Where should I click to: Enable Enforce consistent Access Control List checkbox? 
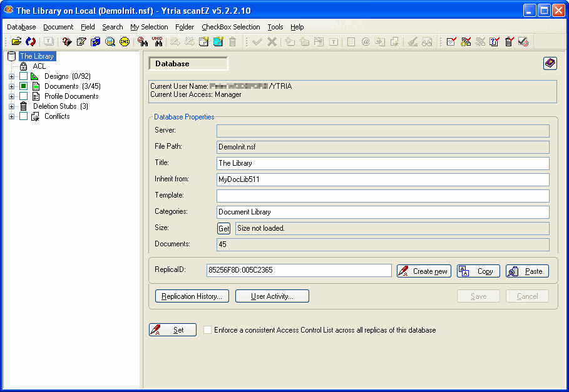[x=208, y=330]
